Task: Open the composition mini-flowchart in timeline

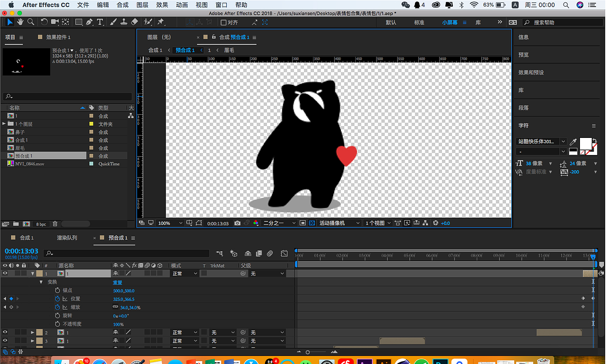Action: pos(219,254)
